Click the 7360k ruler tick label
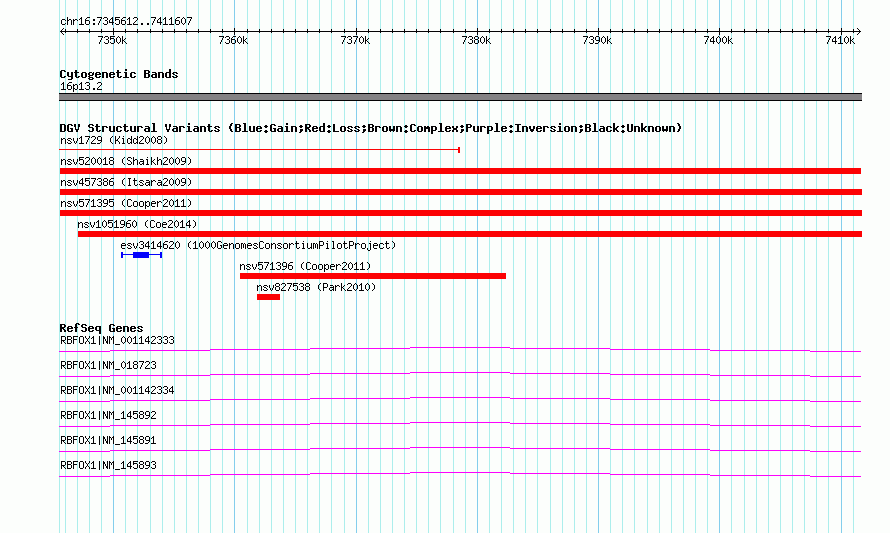This screenshot has height=533, width=890. pos(233,40)
